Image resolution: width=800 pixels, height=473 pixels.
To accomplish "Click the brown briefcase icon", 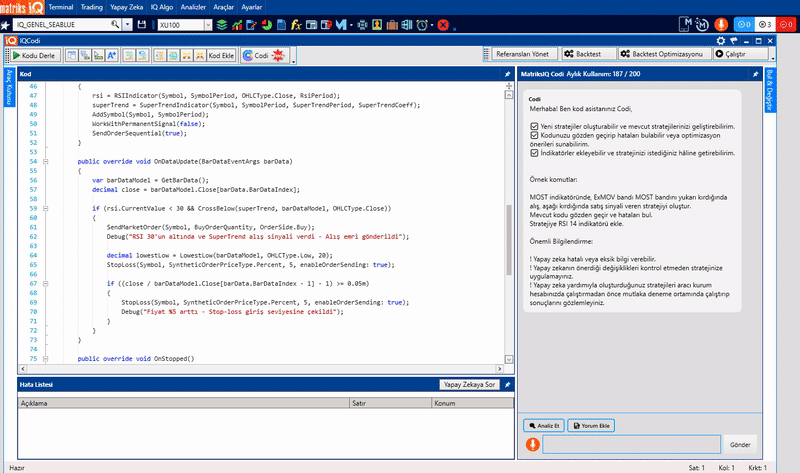I will tap(392, 24).
